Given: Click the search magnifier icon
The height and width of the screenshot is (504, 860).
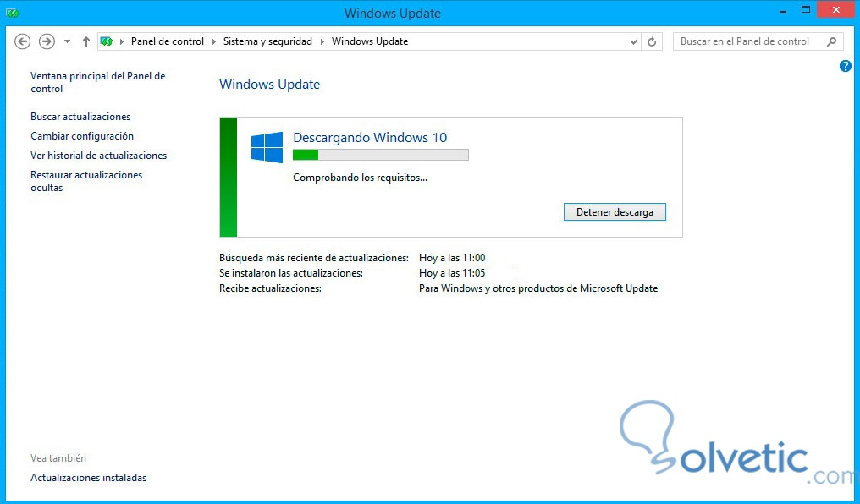Looking at the screenshot, I should click(831, 41).
